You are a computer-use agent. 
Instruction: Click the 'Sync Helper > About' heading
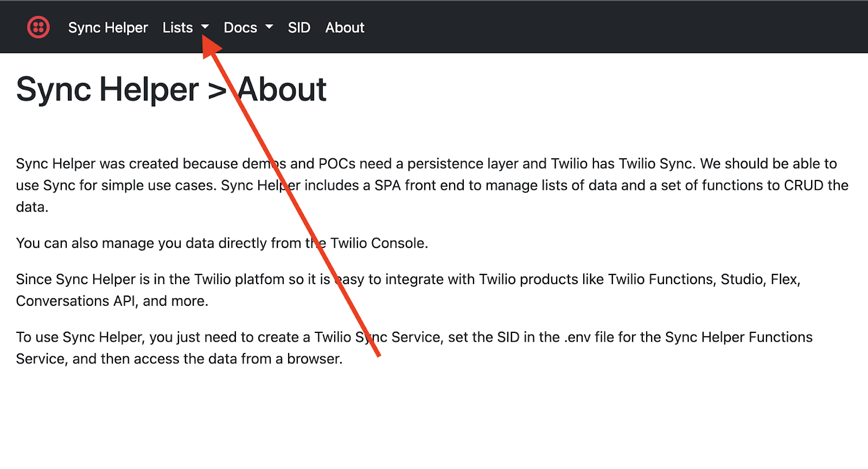pos(171,89)
